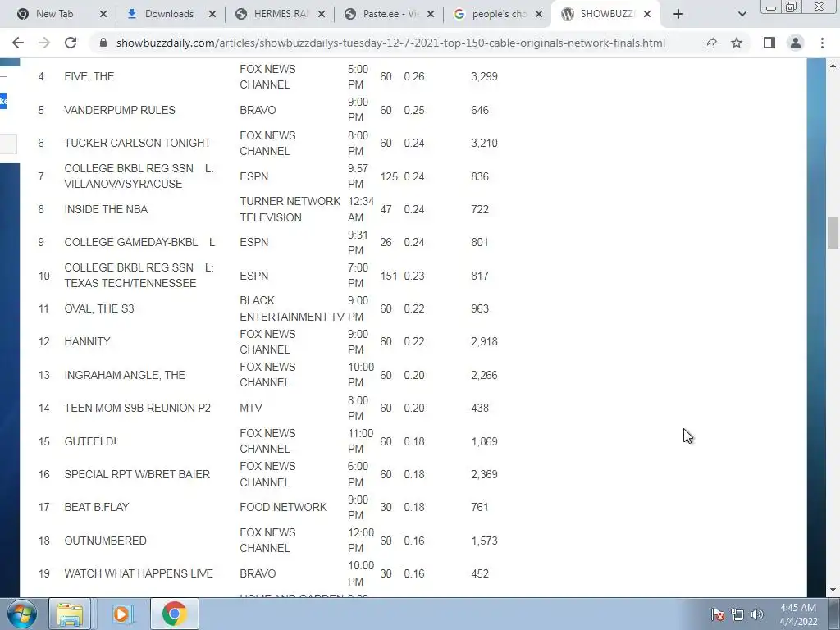Screen dimensions: 840x630
Task: Click the OVAL, THE S3 title
Action: point(99,308)
